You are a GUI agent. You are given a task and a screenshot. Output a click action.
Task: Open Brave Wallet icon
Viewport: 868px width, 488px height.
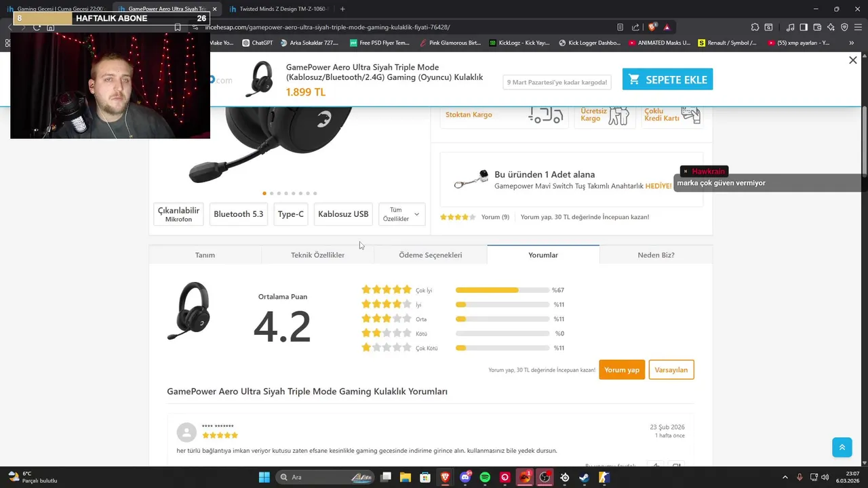[x=817, y=27]
